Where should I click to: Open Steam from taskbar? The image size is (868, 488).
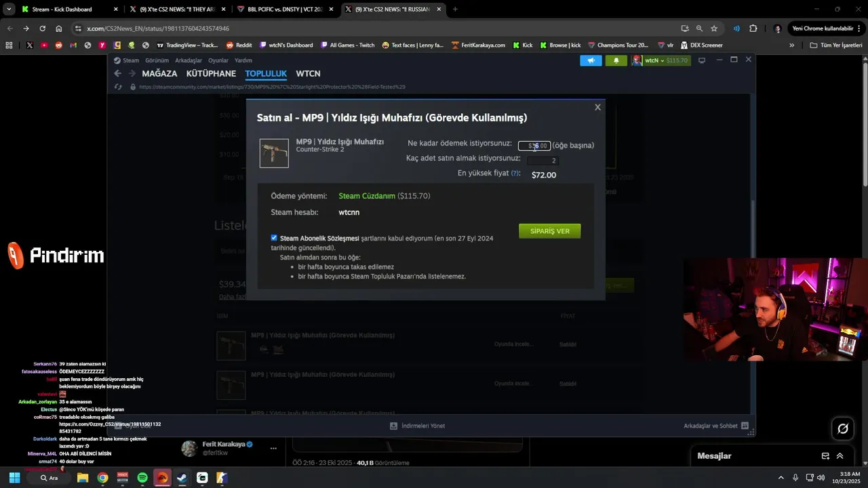tap(182, 478)
